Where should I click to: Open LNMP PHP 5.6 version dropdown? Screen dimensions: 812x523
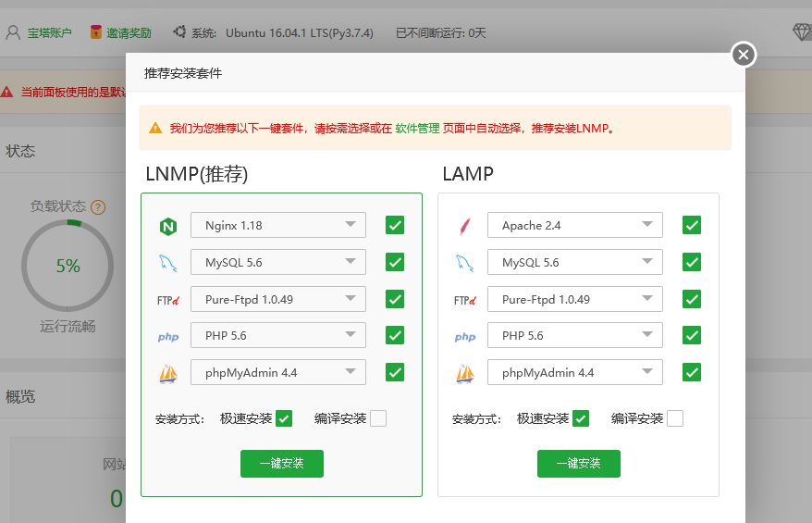coord(278,335)
